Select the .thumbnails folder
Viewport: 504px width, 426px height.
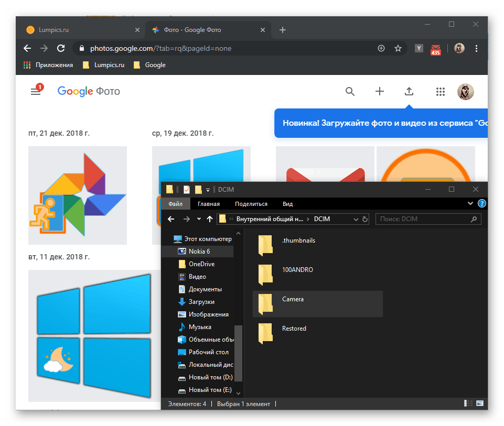[318, 246]
